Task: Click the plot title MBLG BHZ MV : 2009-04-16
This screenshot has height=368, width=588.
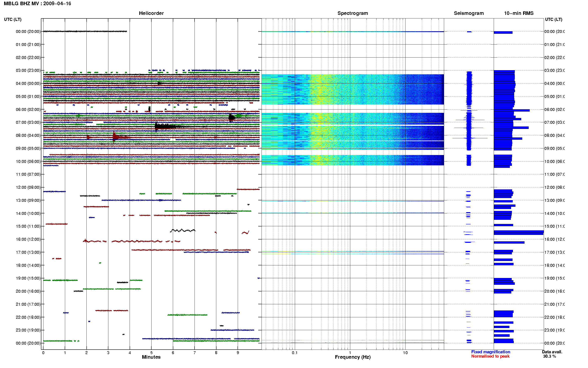Action: [x=37, y=4]
